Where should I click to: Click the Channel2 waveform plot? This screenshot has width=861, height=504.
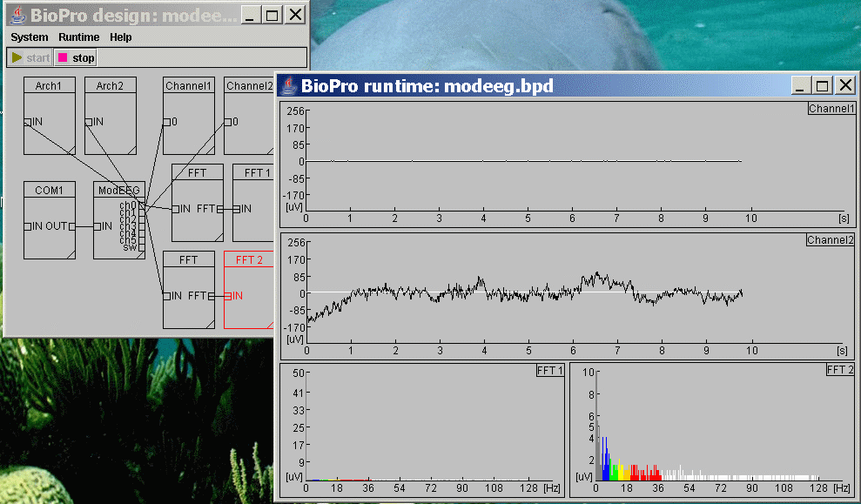522,292
